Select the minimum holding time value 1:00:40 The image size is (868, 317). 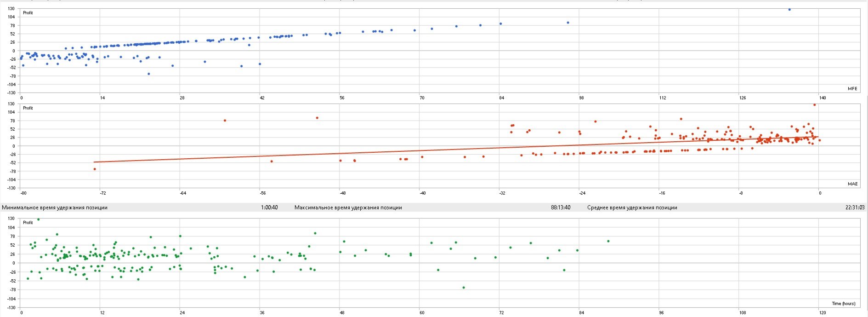click(269, 207)
